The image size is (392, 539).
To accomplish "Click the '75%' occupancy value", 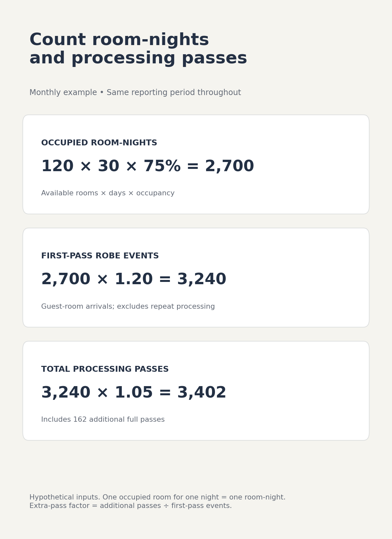I will click(162, 166).
